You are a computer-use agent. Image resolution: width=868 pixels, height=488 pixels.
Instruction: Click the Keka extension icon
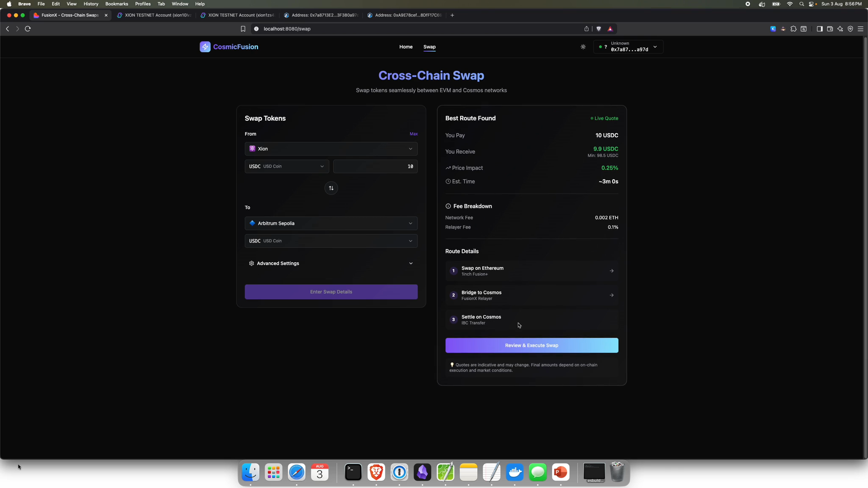point(772,29)
